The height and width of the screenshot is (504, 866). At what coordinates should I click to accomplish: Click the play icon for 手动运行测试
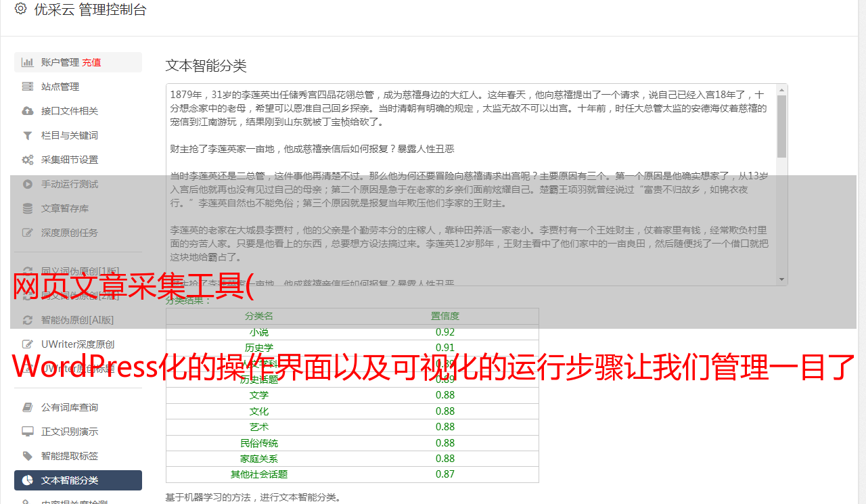tap(28, 184)
